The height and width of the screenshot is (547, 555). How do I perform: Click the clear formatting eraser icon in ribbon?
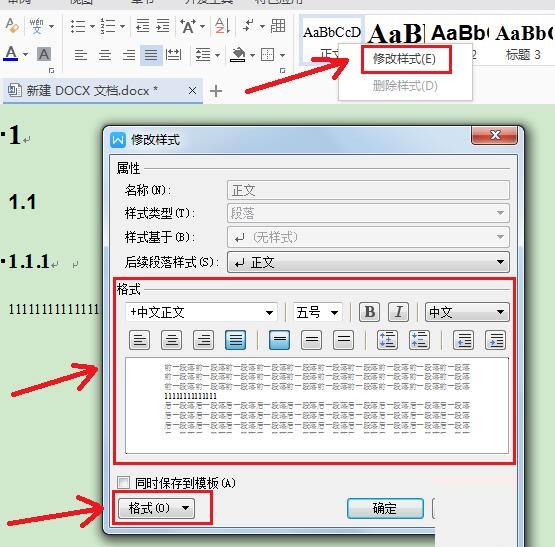(12, 26)
